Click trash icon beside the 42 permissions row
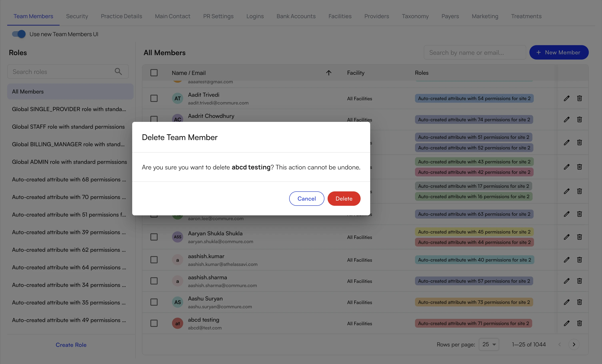The height and width of the screenshot is (364, 602). coord(579,167)
